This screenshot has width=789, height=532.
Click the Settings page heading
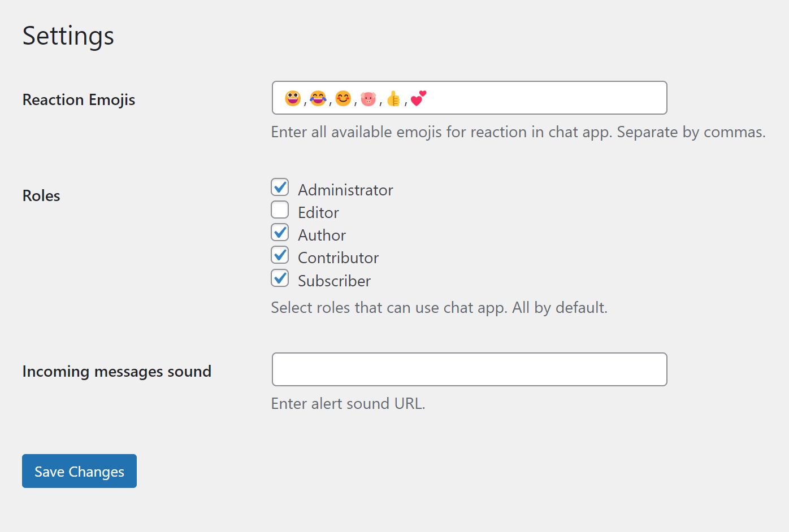click(x=68, y=36)
